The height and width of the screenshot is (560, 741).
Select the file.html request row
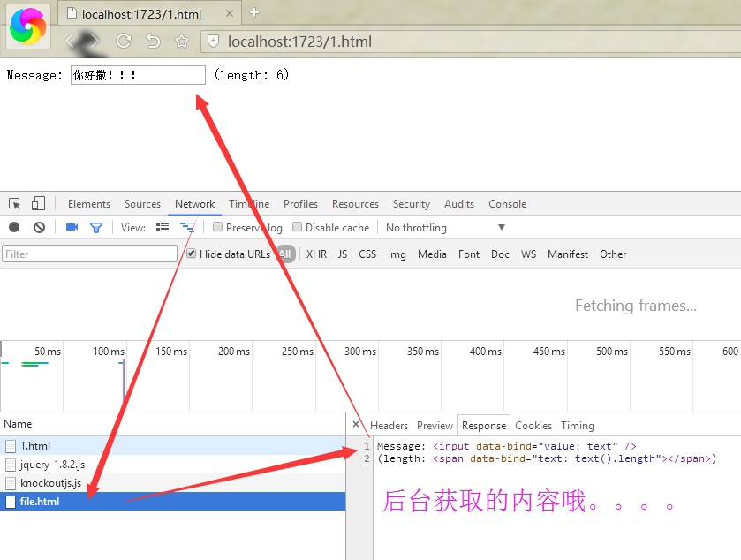[172, 502]
